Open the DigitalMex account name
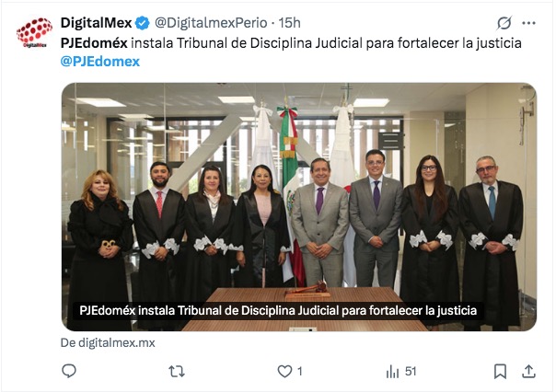The height and width of the screenshot is (392, 556). coord(96,23)
